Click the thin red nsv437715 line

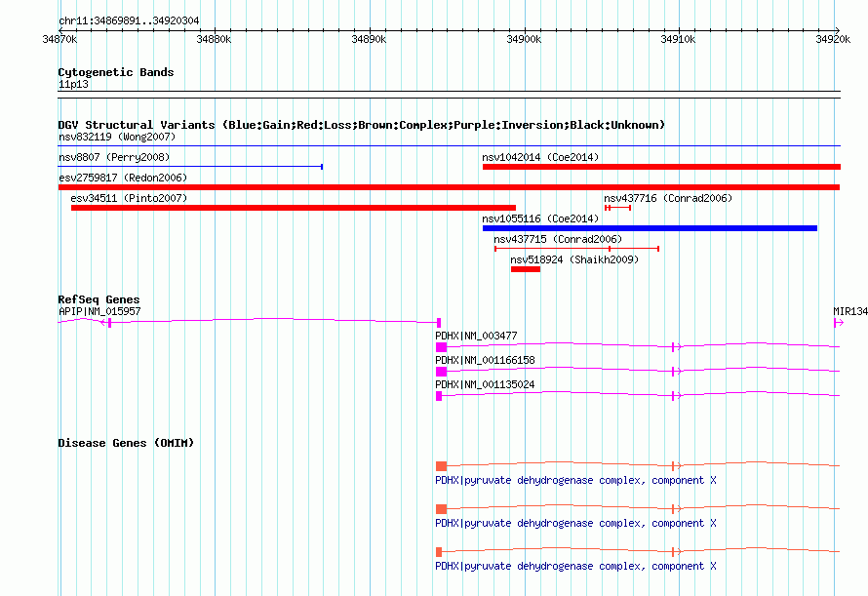coord(576,249)
